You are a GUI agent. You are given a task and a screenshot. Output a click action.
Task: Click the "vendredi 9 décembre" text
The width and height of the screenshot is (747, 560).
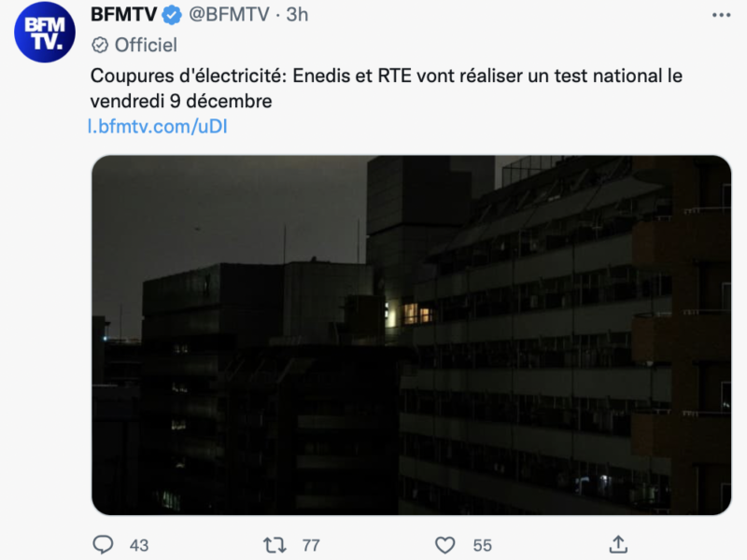coord(180,100)
